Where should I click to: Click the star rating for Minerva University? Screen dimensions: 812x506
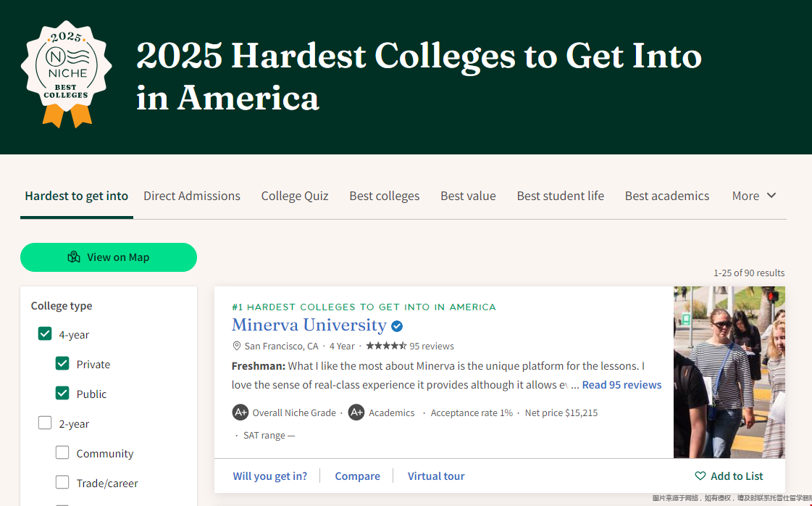386,346
